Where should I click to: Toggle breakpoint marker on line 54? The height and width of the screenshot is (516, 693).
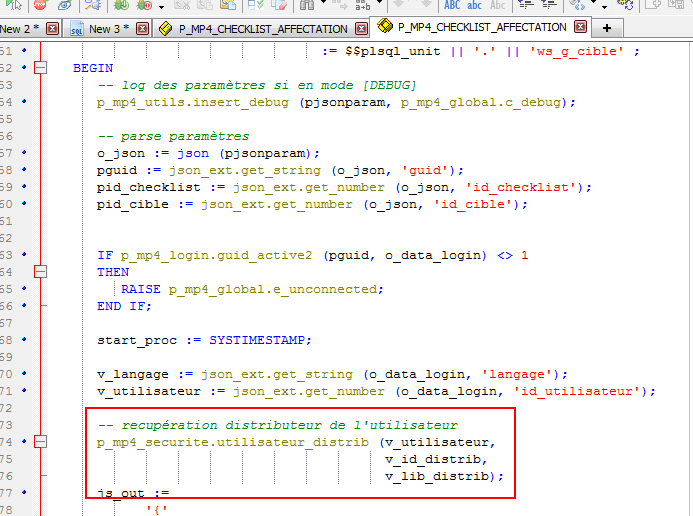pyautogui.click(x=23, y=102)
